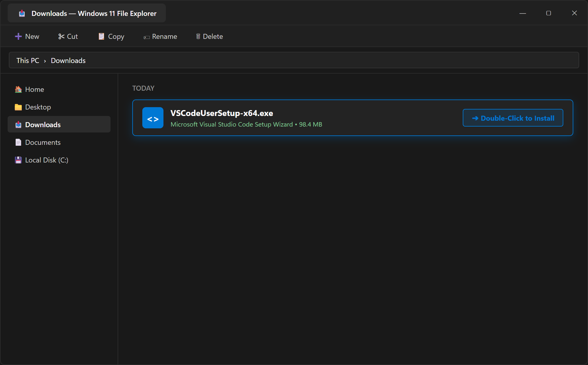Click the Downloads icon in title tab

click(x=22, y=13)
